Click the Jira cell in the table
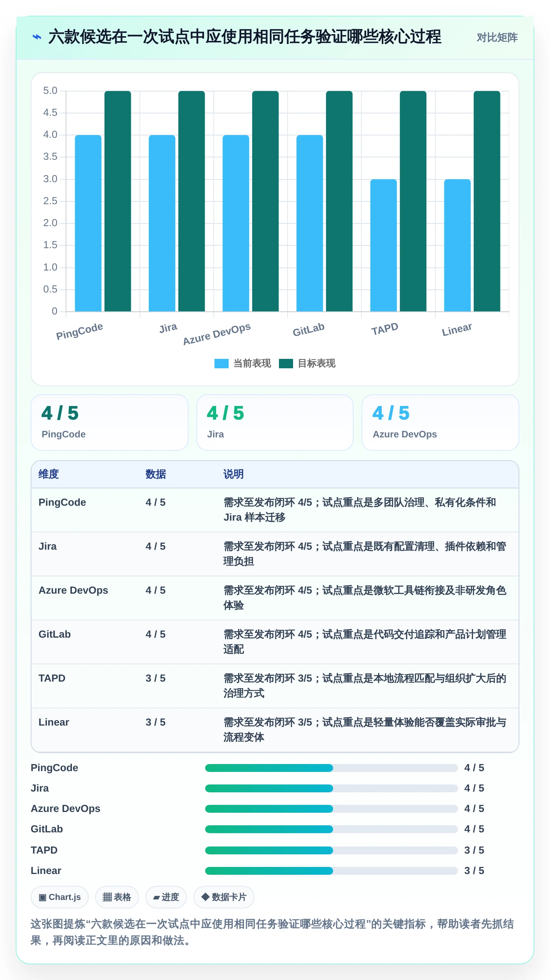This screenshot has width=550, height=980. click(x=48, y=547)
